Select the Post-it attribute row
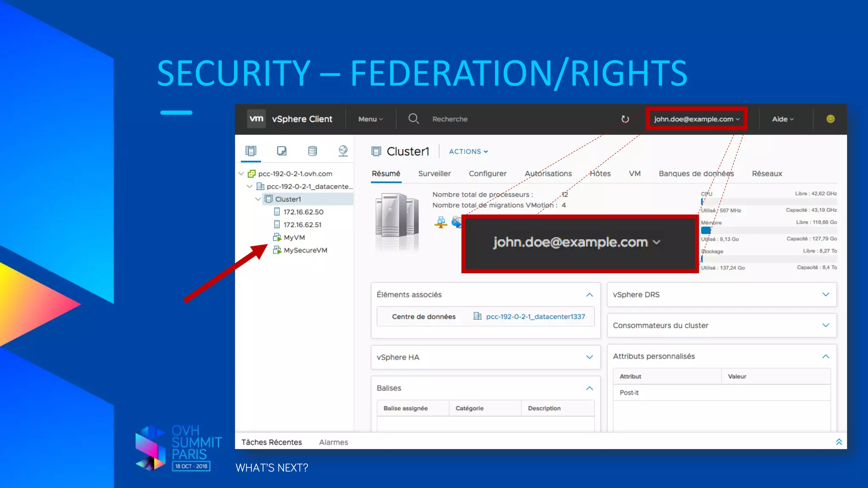868x488 pixels. coord(722,393)
